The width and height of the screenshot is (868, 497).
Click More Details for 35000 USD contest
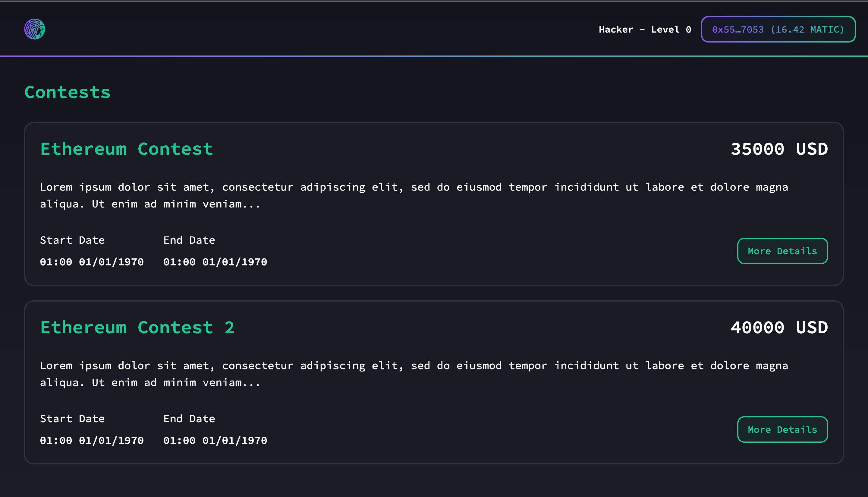[x=782, y=251]
